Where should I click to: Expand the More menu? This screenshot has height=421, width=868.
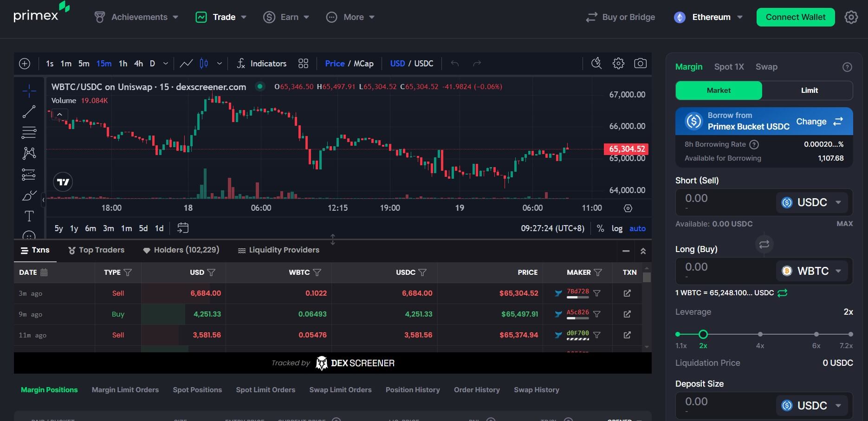[350, 17]
